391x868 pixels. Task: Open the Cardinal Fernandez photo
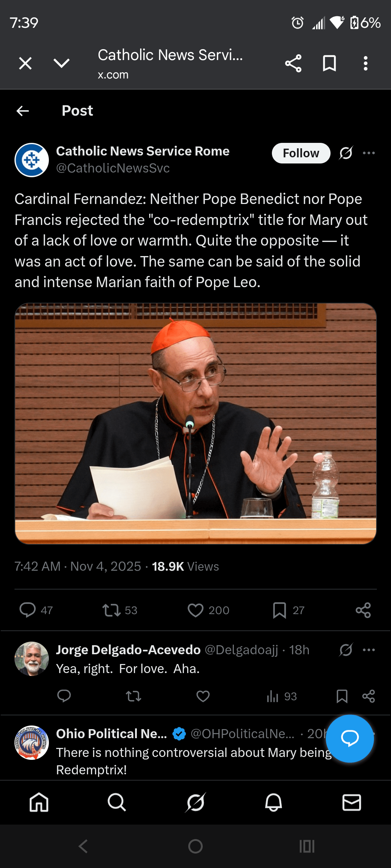pos(195,423)
